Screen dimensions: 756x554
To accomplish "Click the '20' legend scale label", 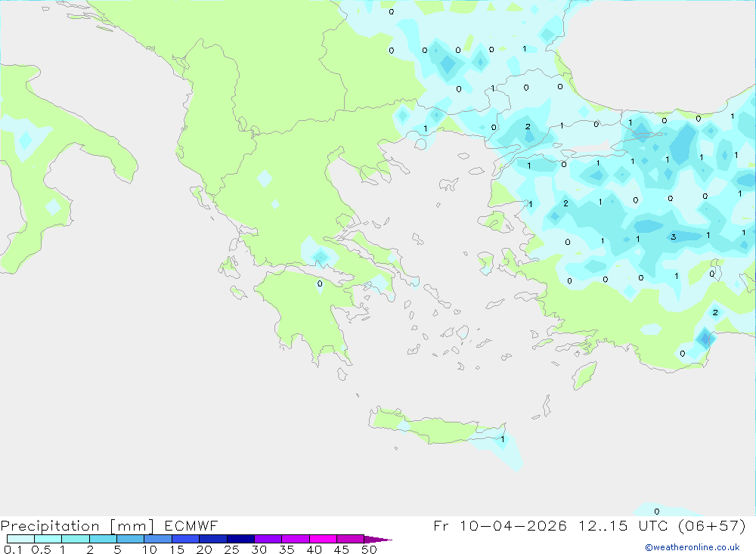I will click(x=204, y=549).
